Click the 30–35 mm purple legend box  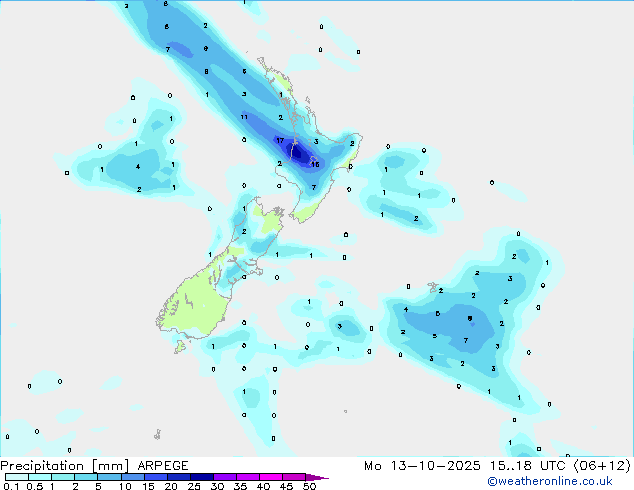coord(225,477)
